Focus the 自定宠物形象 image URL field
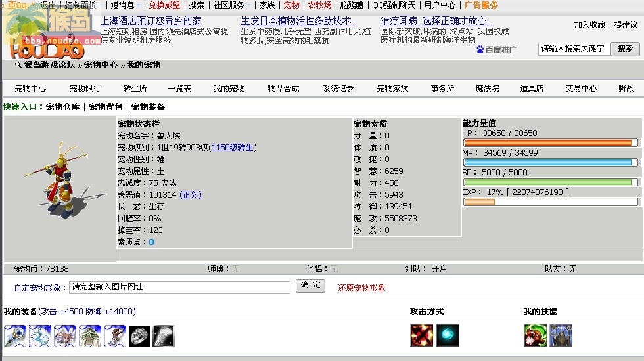Viewport: 644px width, 361px height. [x=179, y=287]
